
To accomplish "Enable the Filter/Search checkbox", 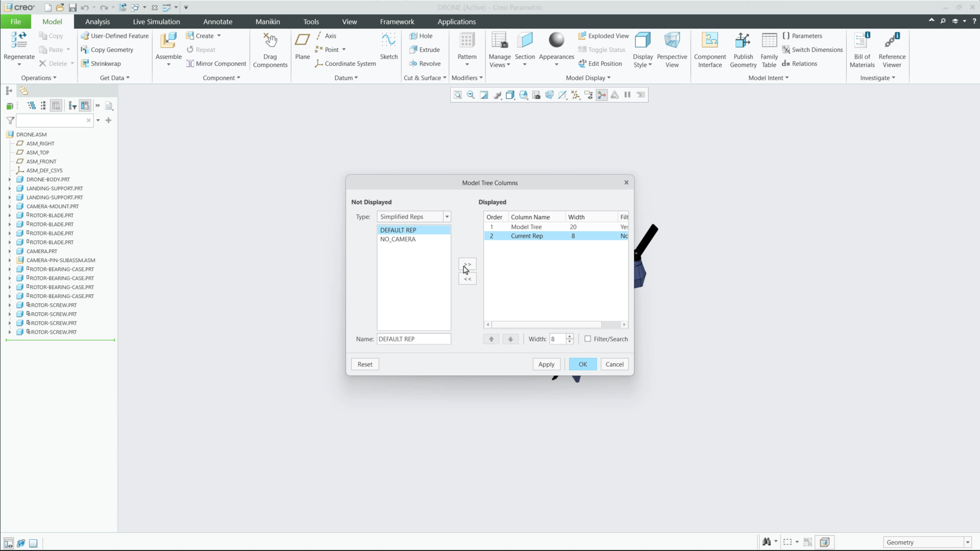I will (587, 339).
